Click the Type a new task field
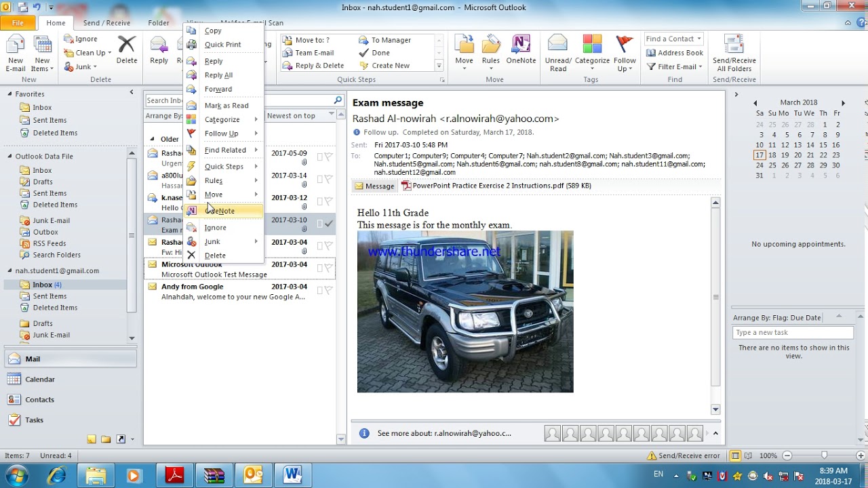 click(x=793, y=333)
